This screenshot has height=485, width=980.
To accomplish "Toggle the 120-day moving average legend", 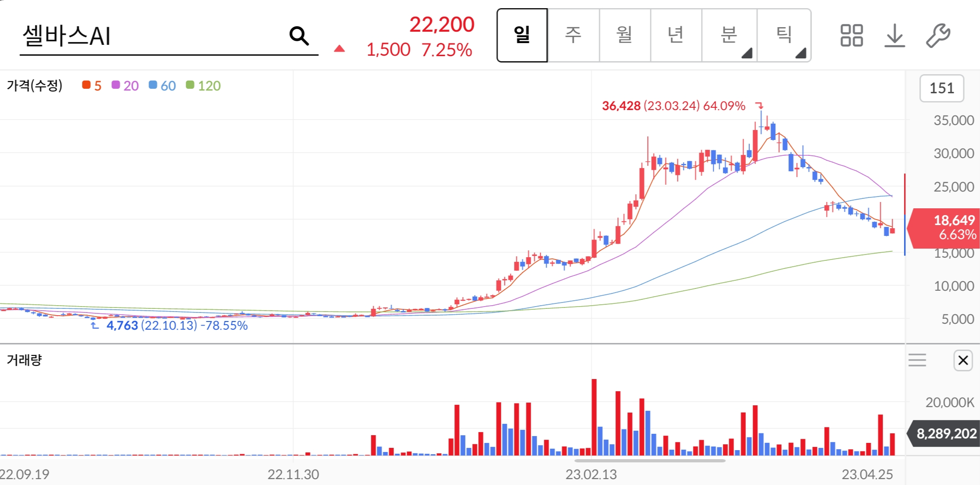I will (x=203, y=86).
